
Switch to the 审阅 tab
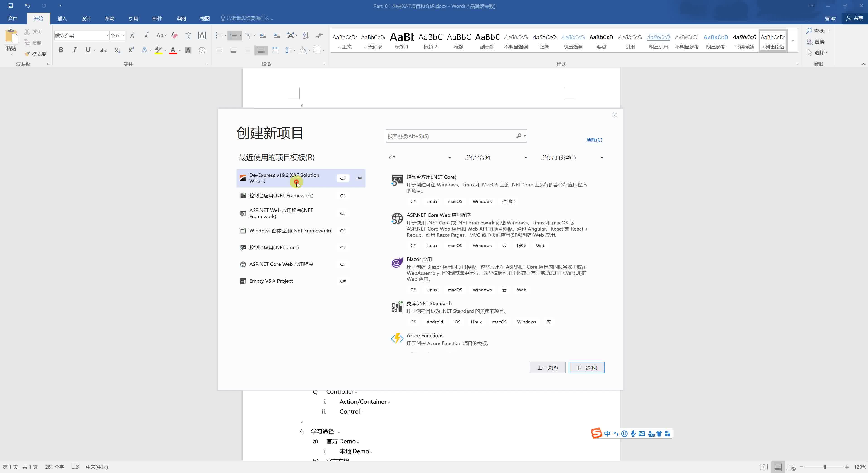coord(181,18)
